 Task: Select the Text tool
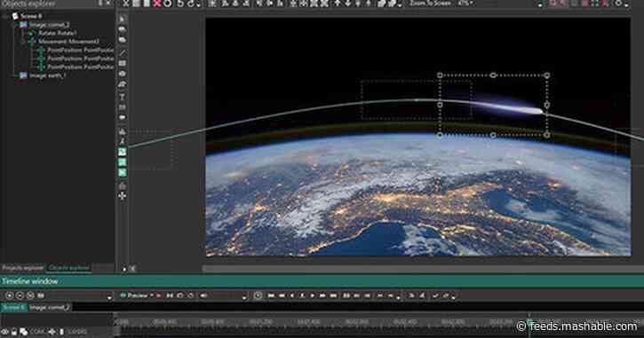click(x=123, y=98)
